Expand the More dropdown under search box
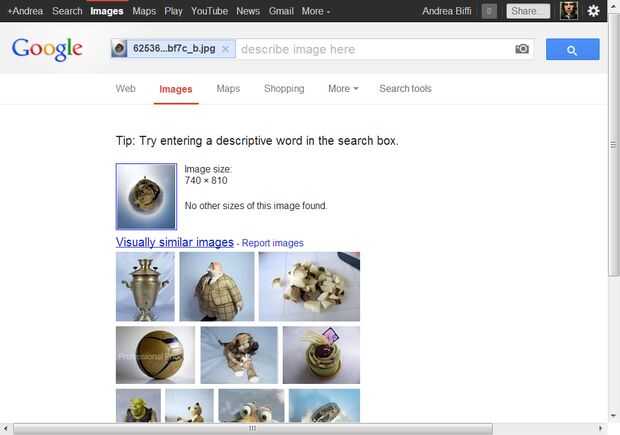The width and height of the screenshot is (620, 435). 343,89
